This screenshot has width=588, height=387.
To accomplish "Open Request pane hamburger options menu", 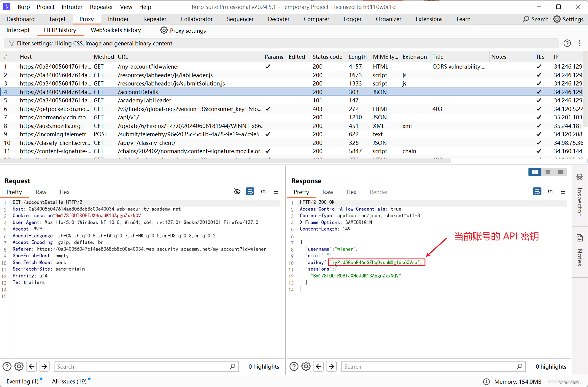I will tap(276, 192).
